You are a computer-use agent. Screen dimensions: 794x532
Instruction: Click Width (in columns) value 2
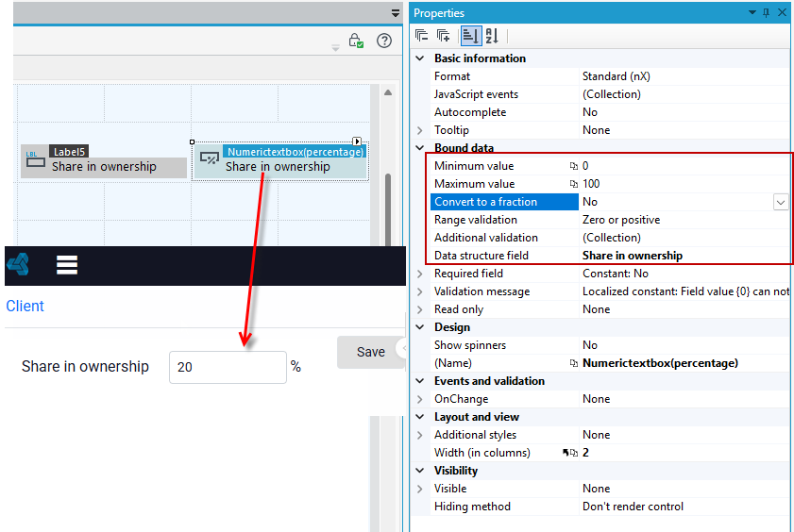(x=585, y=453)
